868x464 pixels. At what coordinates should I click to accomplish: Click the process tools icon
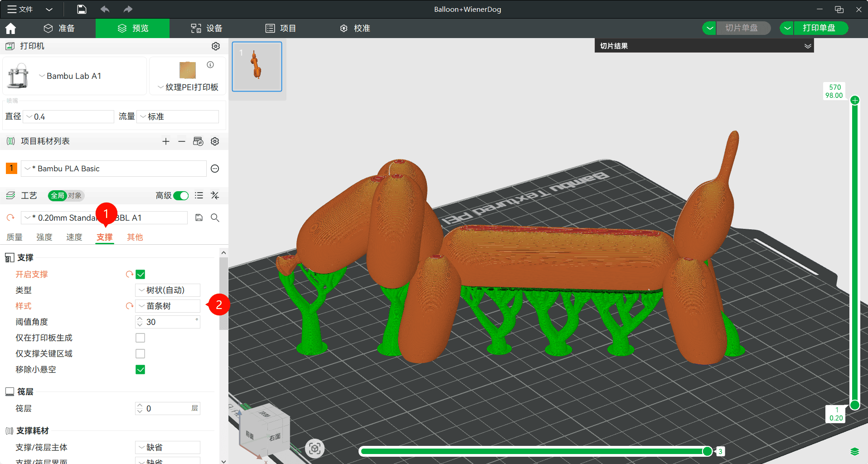point(215,195)
